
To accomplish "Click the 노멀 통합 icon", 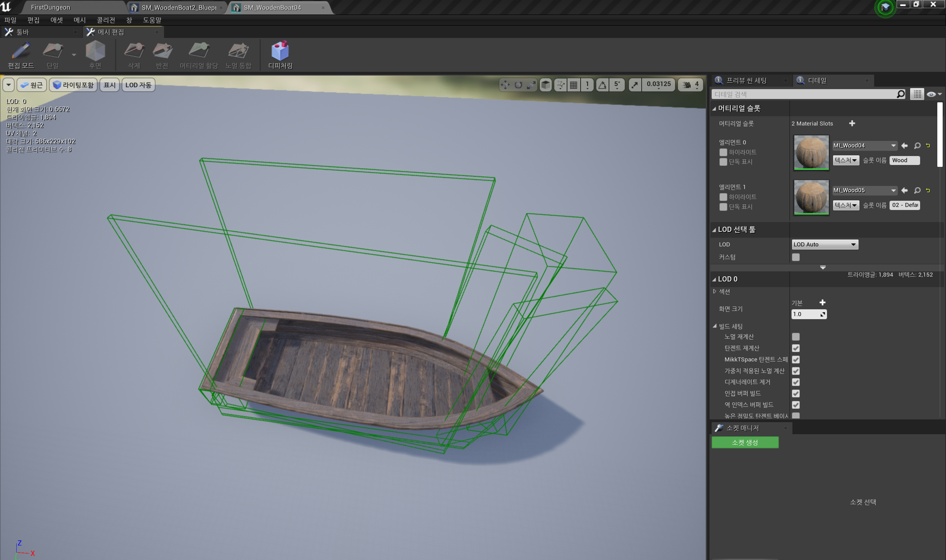I will (238, 55).
